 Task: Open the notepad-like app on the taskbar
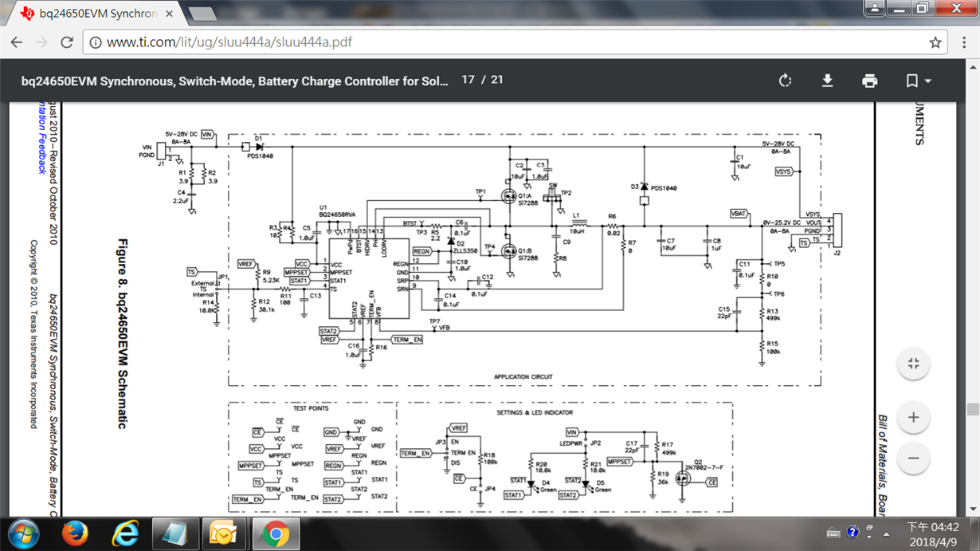(175, 533)
